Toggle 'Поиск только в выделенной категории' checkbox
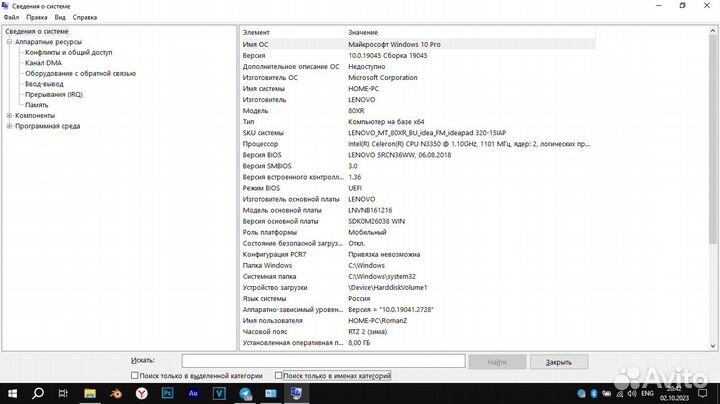The image size is (720, 404). (x=135, y=376)
